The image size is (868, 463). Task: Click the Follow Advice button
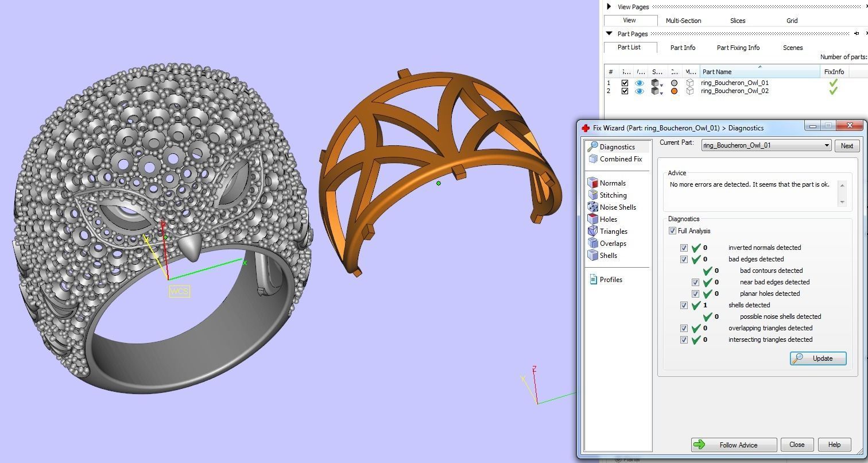pyautogui.click(x=734, y=445)
